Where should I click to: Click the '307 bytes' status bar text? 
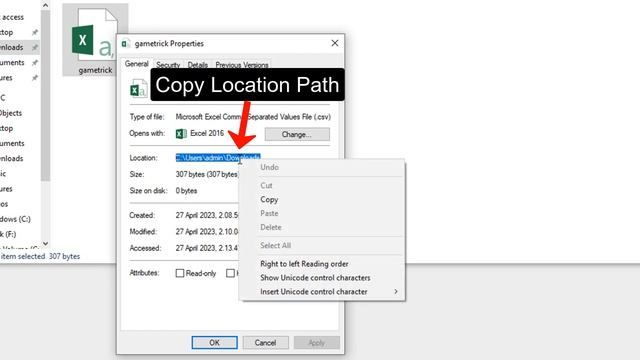64,256
